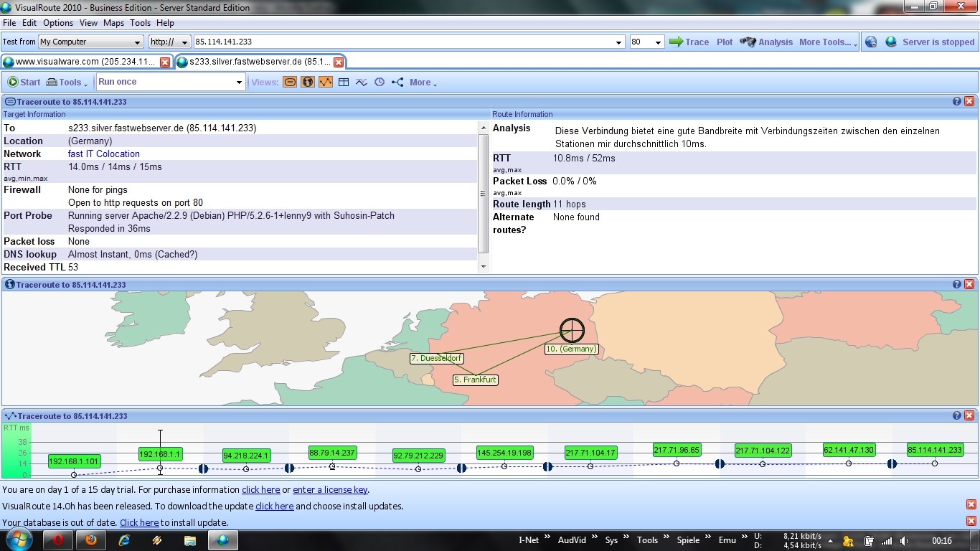Close the graph Traceroute panel
The width and height of the screenshot is (980, 551).
coord(969,416)
